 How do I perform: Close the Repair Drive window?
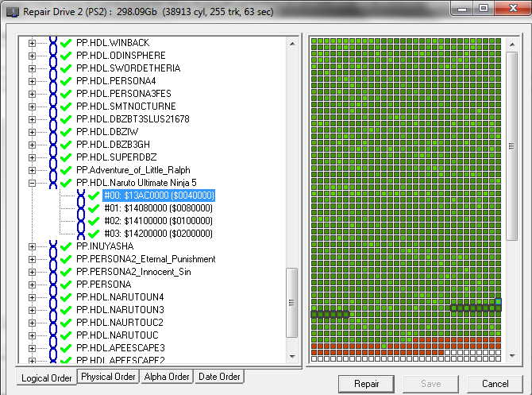pyautogui.click(x=512, y=8)
